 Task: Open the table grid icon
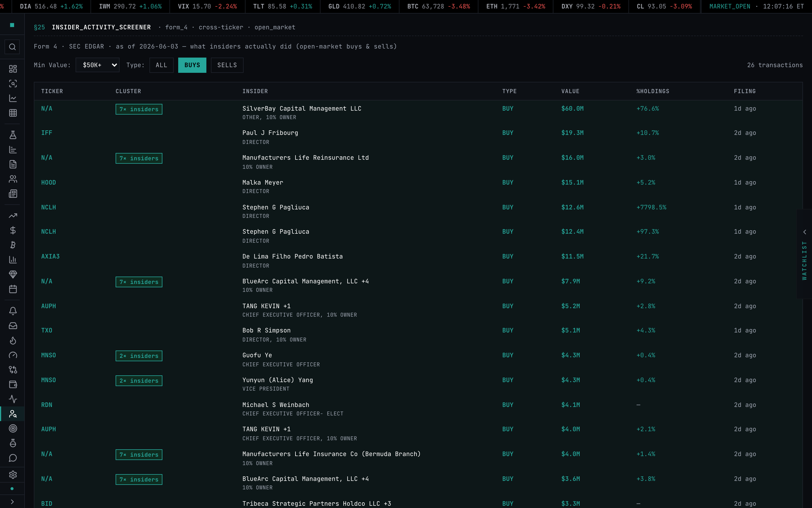pyautogui.click(x=13, y=113)
